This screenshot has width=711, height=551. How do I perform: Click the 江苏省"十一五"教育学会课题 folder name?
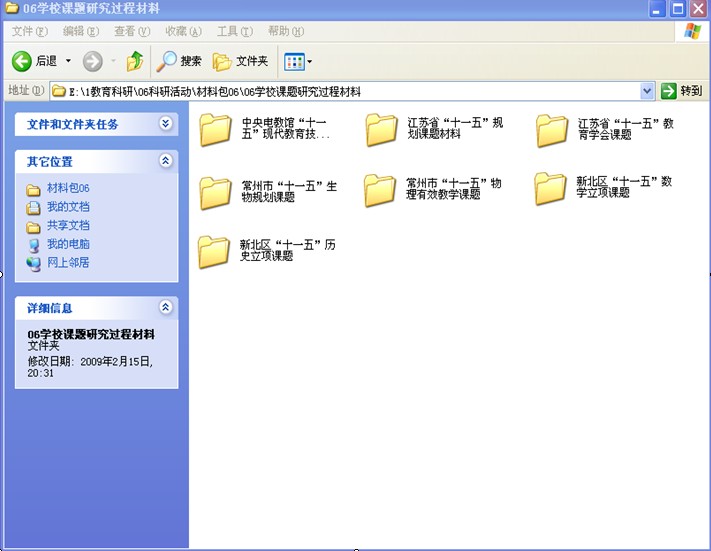click(x=625, y=129)
